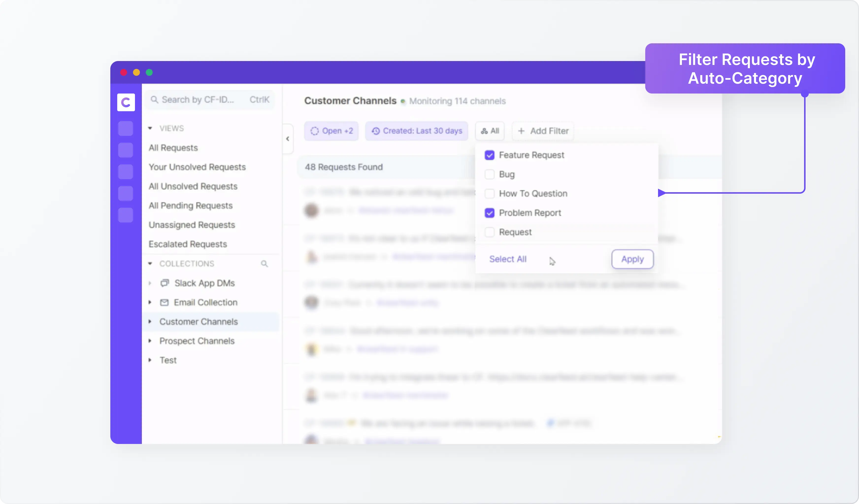Apply the selected category filters
859x504 pixels.
(x=632, y=259)
